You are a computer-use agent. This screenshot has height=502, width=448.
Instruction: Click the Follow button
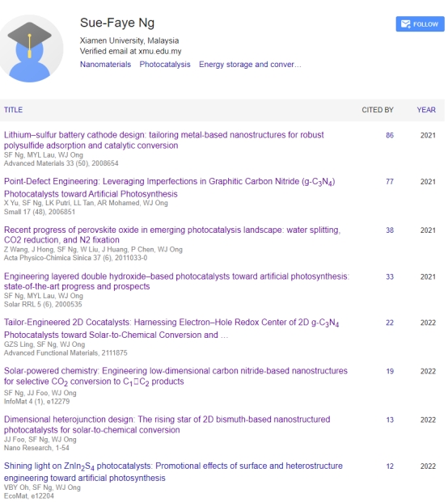point(420,24)
